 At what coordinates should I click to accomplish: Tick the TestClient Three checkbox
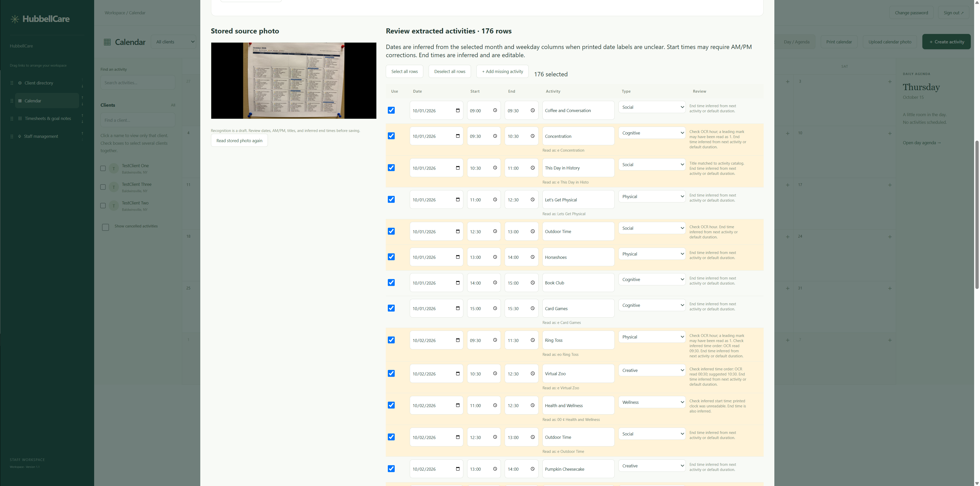click(103, 187)
